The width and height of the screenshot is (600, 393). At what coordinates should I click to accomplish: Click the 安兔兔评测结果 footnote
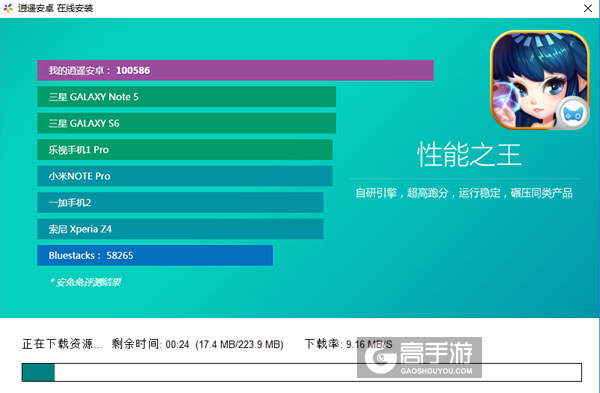[85, 282]
